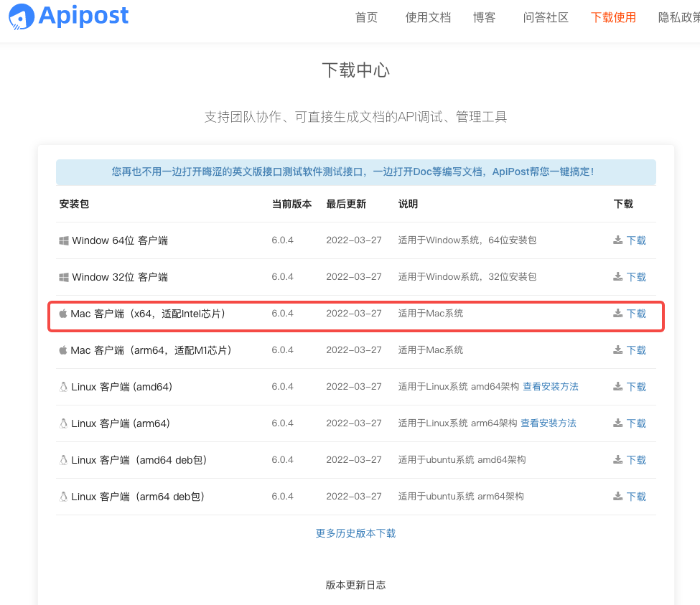Click the 下载 column header
Screen dimensions: 700x605
click(x=623, y=204)
